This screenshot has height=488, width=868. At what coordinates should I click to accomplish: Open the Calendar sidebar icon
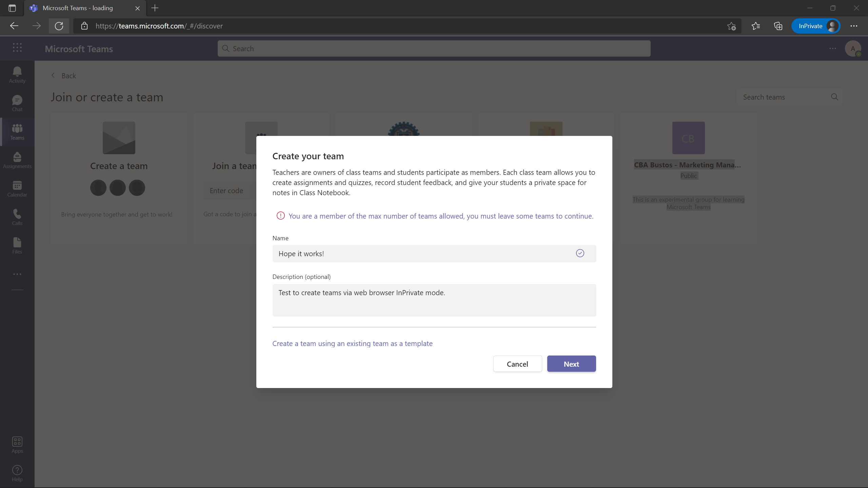[17, 188]
